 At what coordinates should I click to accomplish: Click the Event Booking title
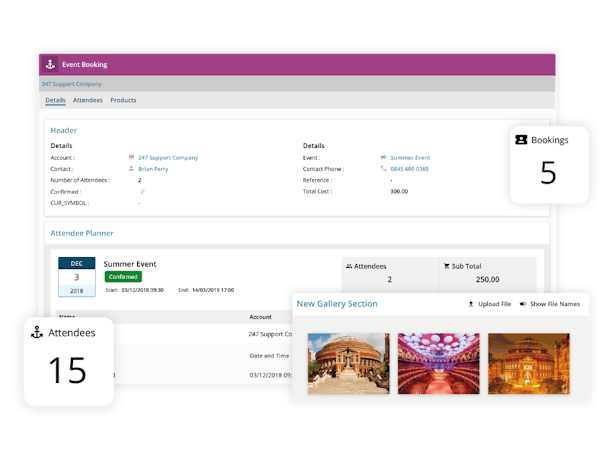click(x=85, y=65)
